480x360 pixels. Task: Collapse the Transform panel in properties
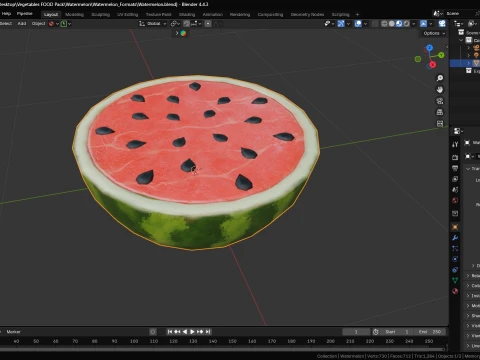pos(468,169)
